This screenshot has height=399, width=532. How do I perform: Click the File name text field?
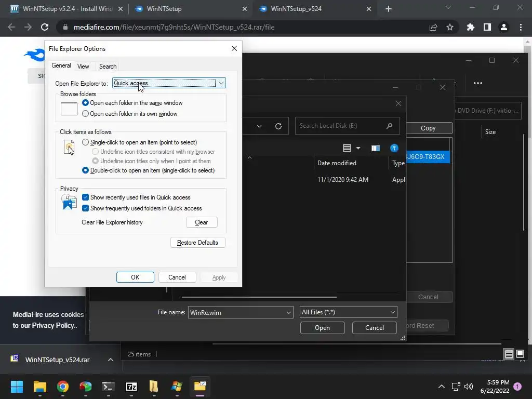pos(236,312)
